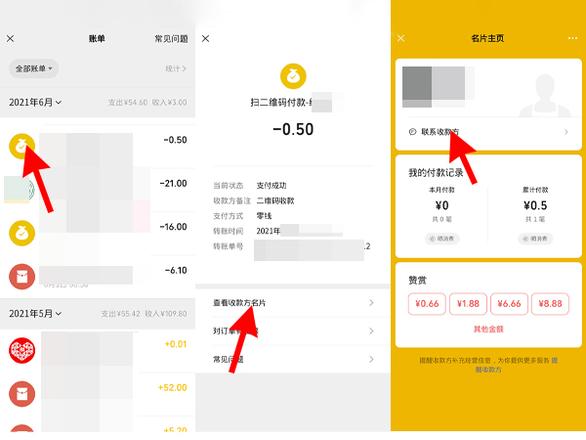Open 其他金额 custom amount link

tap(488, 329)
